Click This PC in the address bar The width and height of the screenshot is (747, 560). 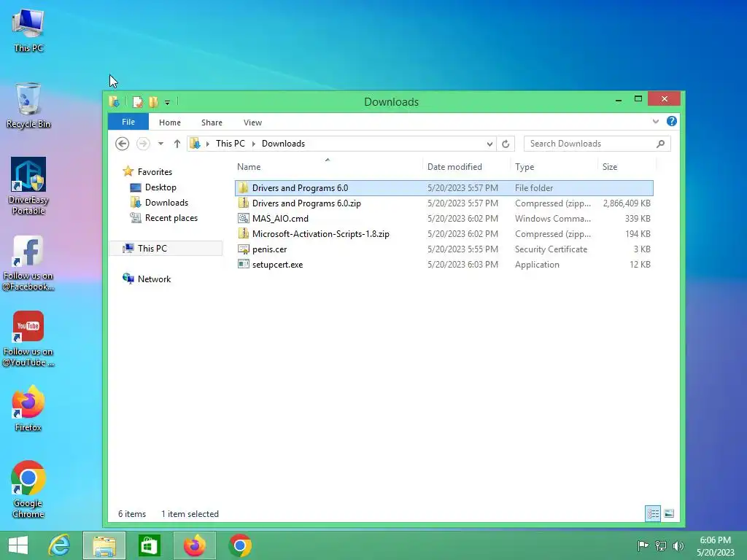[x=230, y=144]
